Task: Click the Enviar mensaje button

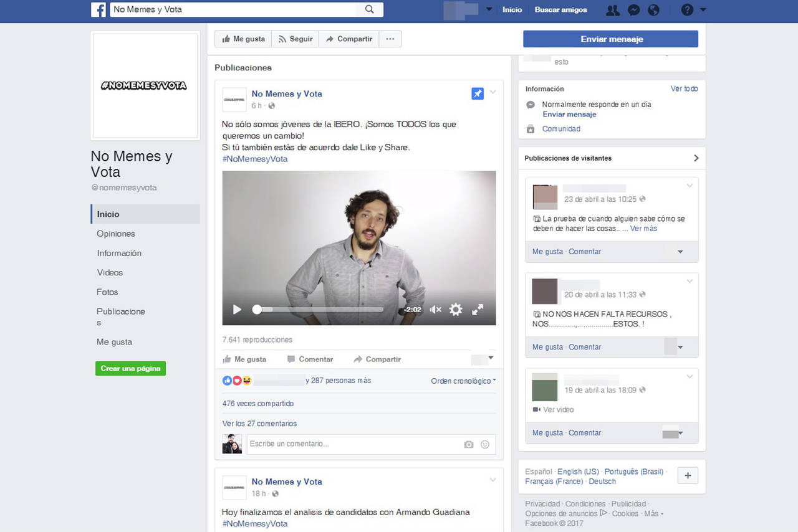Action: point(610,39)
